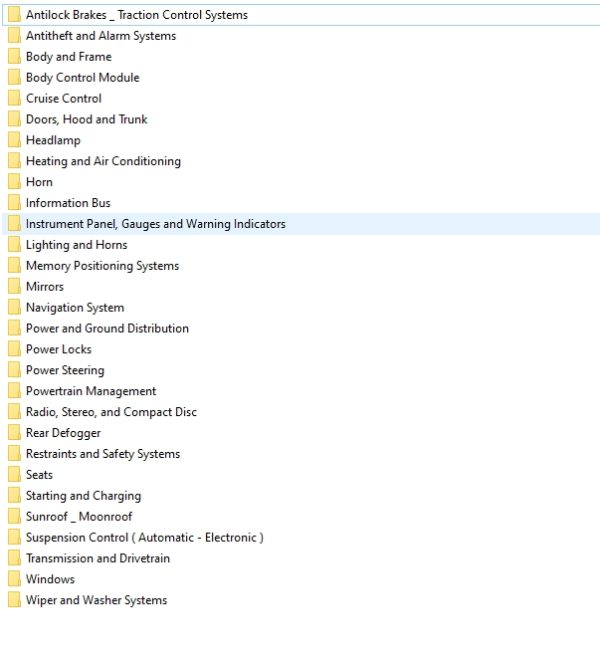This screenshot has width=600, height=663.
Task: Click the Power and Ground Distribution folder icon
Action: point(14,329)
